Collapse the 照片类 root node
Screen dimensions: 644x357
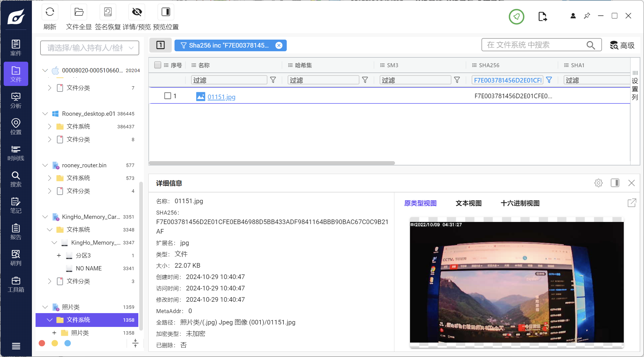pyautogui.click(x=45, y=307)
